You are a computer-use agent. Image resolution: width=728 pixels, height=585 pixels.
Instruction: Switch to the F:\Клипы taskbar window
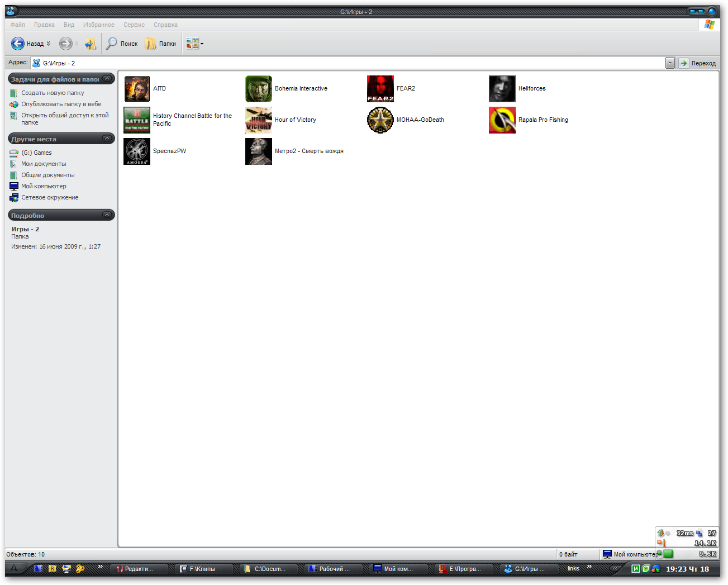[x=204, y=569]
